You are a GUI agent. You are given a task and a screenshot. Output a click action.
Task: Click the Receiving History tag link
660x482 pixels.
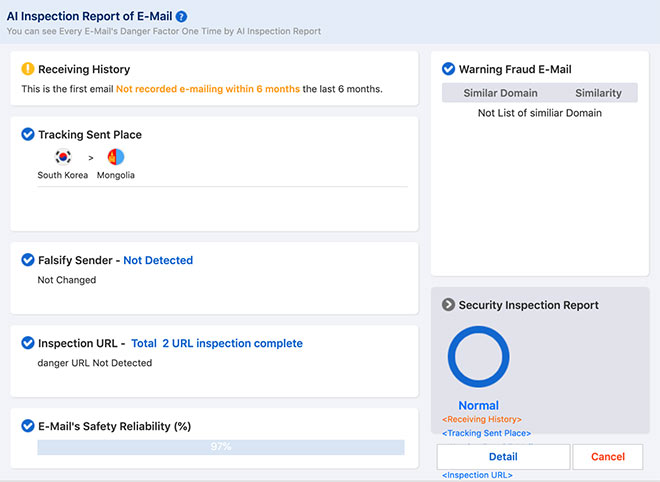[x=481, y=419]
